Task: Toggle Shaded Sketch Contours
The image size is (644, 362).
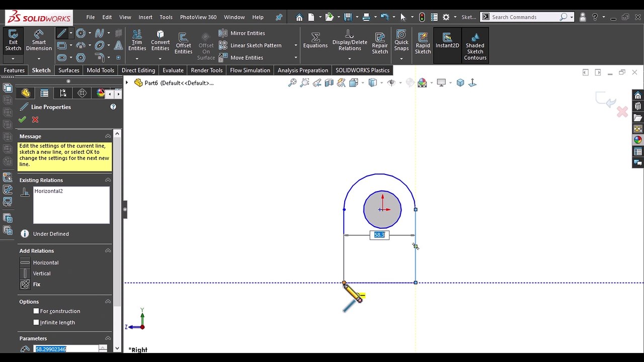Action: 475,45
